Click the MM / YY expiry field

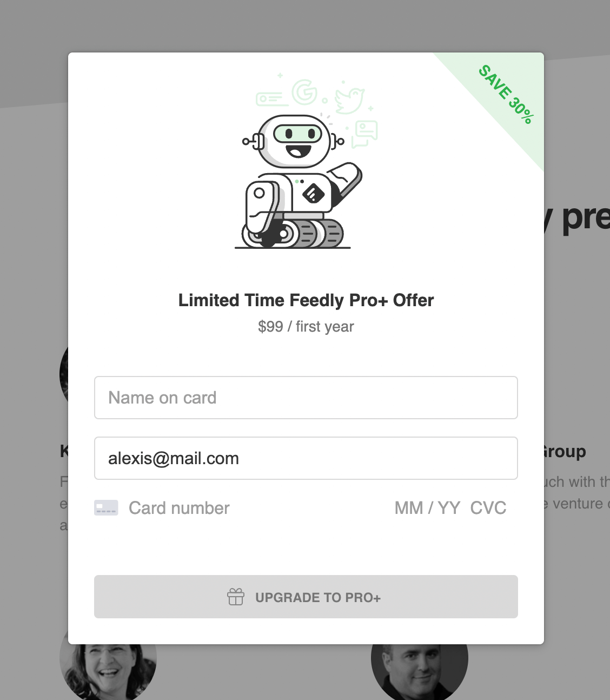(x=427, y=508)
